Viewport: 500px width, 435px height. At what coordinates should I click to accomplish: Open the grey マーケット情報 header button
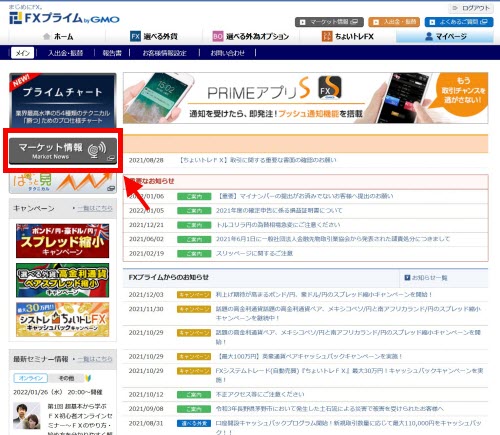[329, 22]
